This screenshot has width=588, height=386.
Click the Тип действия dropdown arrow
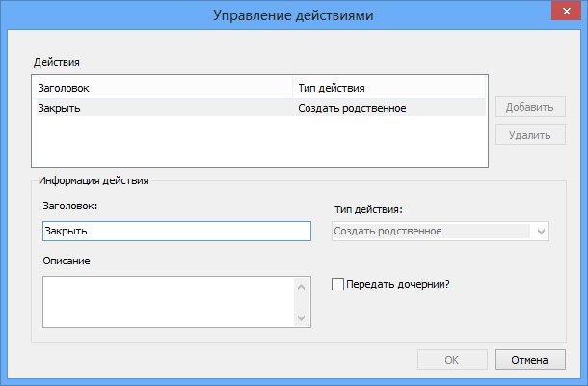point(540,232)
